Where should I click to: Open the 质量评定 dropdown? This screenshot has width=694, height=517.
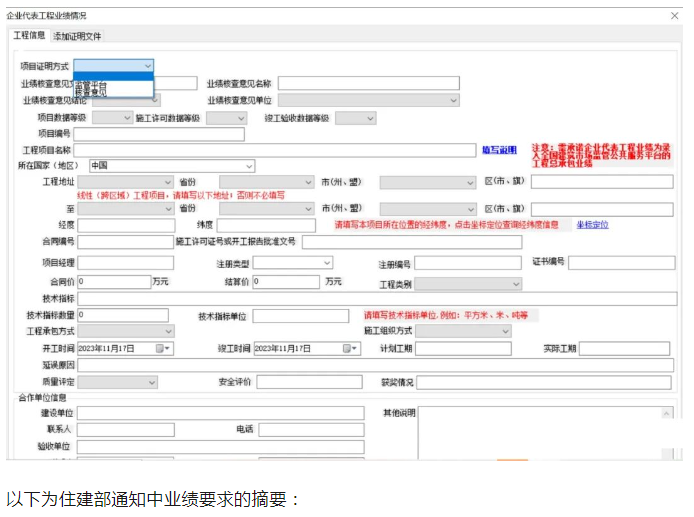[x=168, y=382]
